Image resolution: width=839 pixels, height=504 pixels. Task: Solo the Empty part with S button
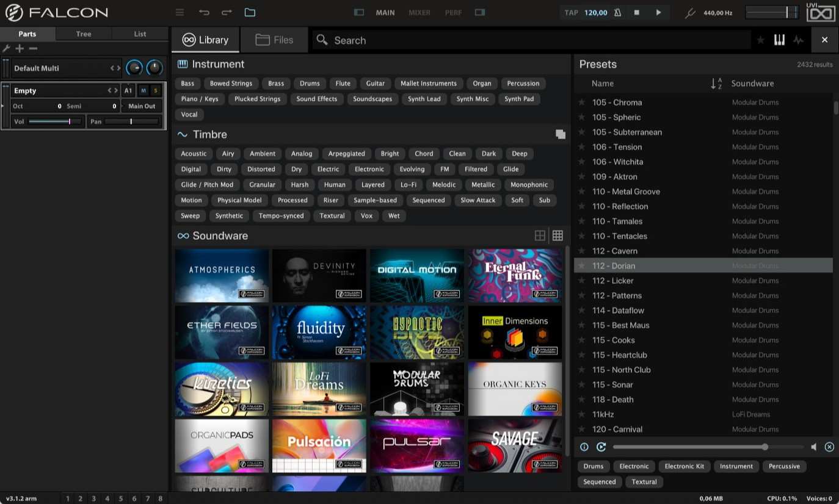(x=156, y=90)
